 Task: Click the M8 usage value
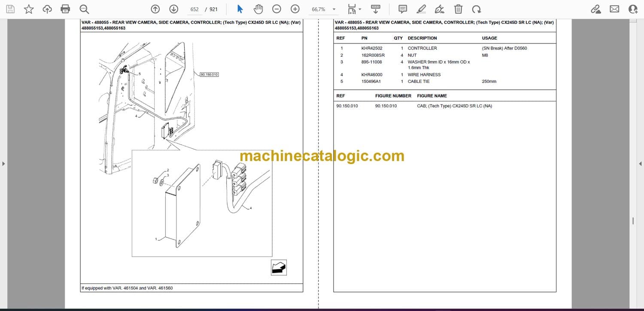click(x=485, y=55)
